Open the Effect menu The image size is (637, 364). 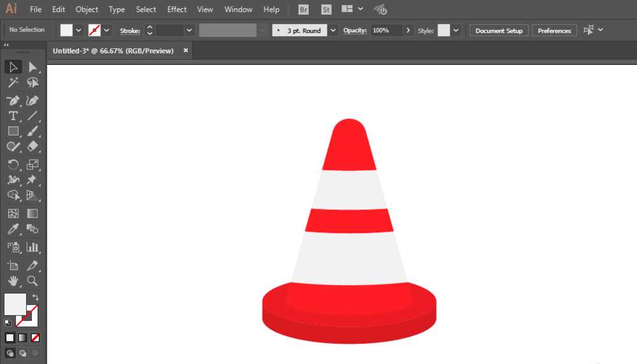click(177, 10)
